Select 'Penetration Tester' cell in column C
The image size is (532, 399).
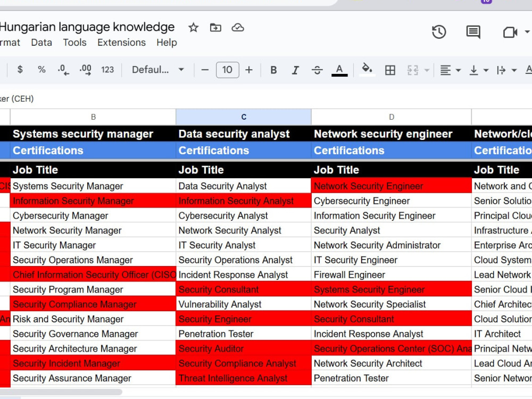(244, 334)
